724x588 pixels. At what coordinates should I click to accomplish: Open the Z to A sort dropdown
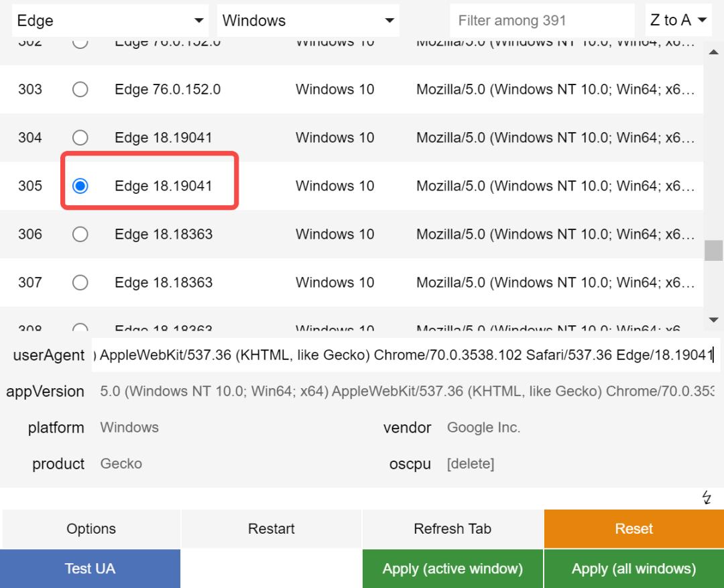pyautogui.click(x=678, y=21)
